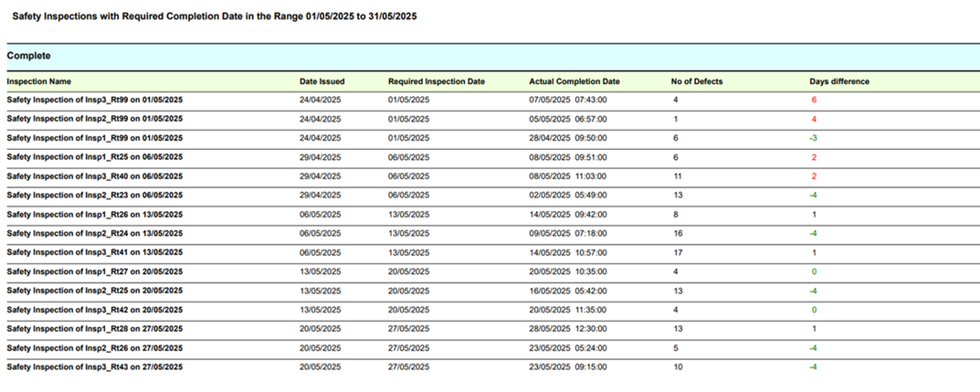Click days difference '0' in Insp1_Rt27 row
The height and width of the screenshot is (392, 980).
pos(814,271)
